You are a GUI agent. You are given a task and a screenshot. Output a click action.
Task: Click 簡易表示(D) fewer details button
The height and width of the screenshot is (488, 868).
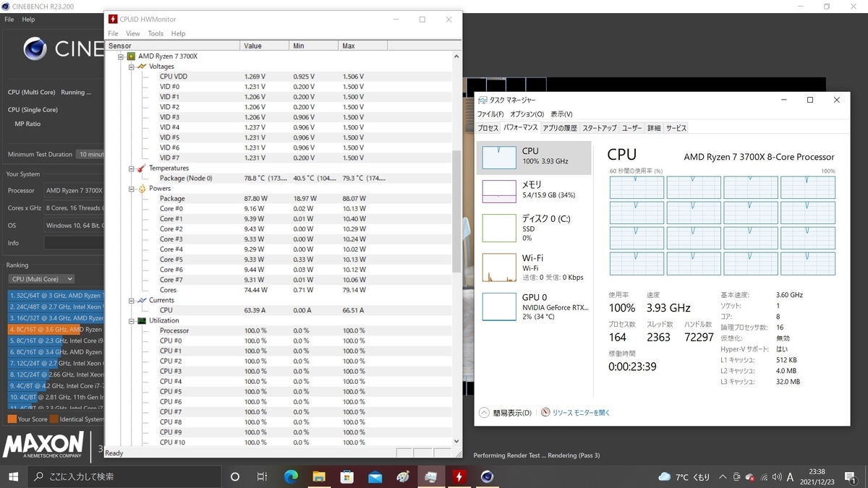pos(506,413)
